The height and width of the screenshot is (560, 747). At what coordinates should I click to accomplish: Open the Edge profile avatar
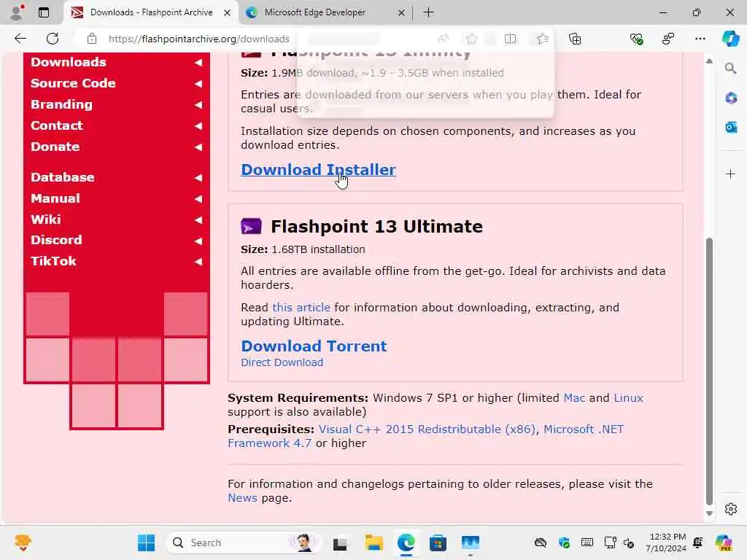[x=17, y=12]
